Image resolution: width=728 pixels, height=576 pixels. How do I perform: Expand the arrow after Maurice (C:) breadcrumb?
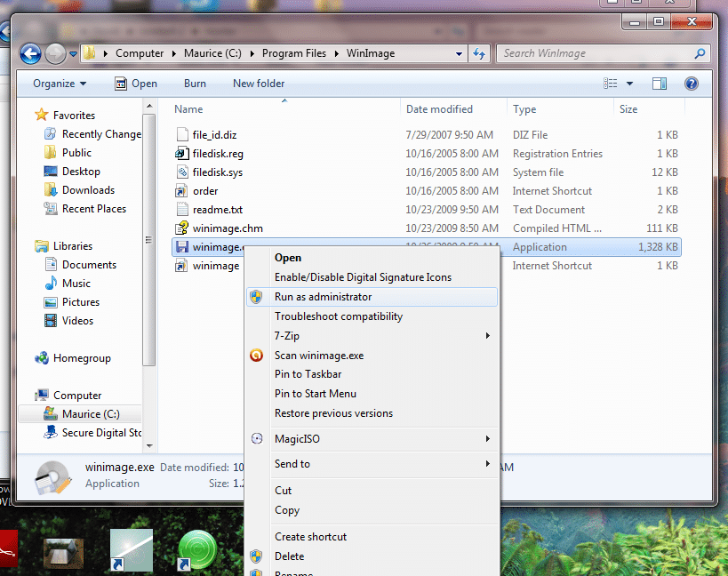252,54
